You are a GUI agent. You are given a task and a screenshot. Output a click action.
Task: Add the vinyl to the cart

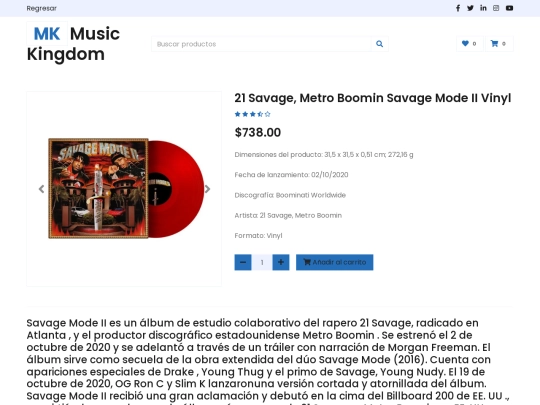click(x=334, y=262)
